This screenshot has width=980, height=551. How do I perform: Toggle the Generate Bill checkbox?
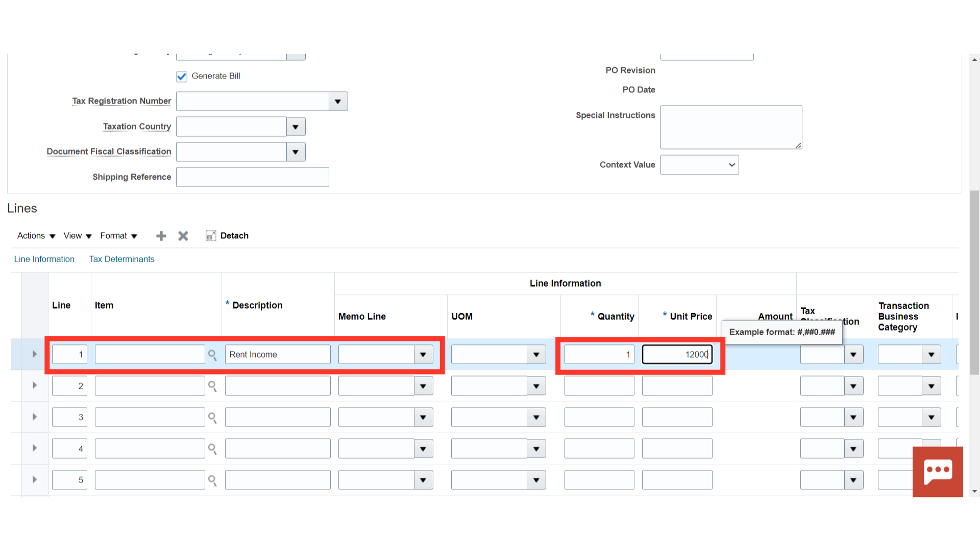coord(182,77)
